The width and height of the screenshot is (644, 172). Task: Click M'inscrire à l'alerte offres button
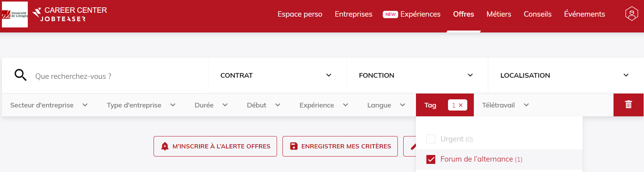point(215,146)
